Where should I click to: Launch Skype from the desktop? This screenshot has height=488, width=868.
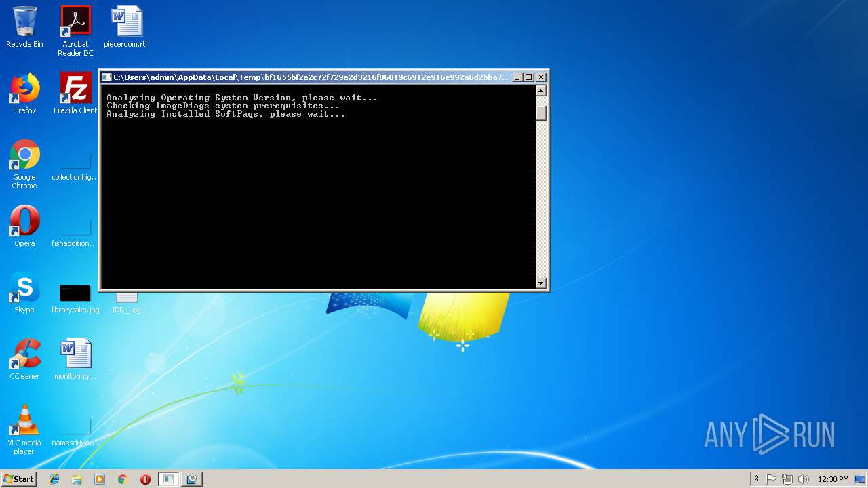pyautogui.click(x=24, y=293)
